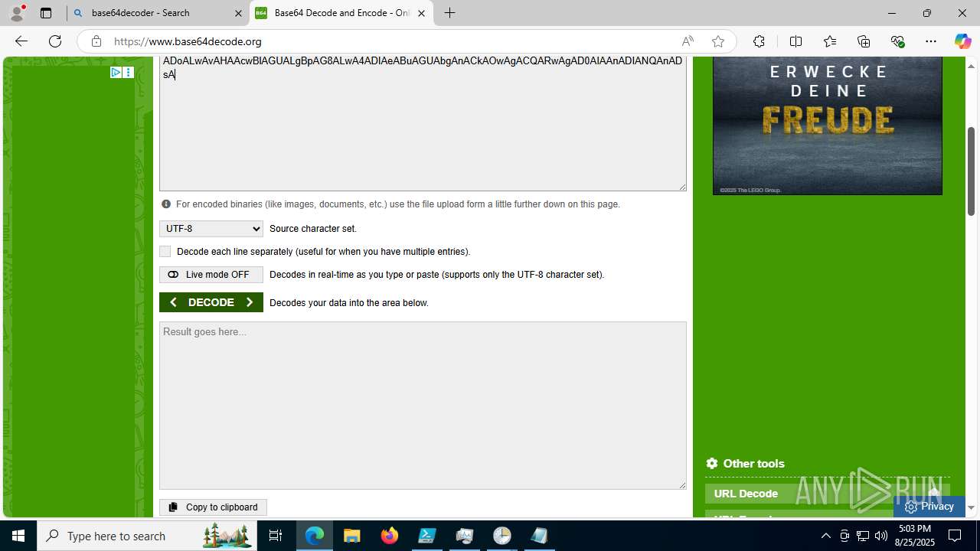Check Decode each line separately
Image resolution: width=980 pixels, height=551 pixels.
[x=165, y=251]
